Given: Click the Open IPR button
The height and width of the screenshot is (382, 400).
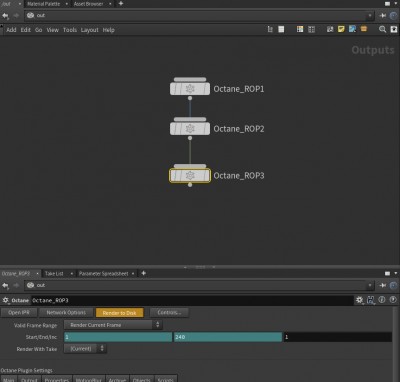Looking at the screenshot, I should (x=19, y=312).
